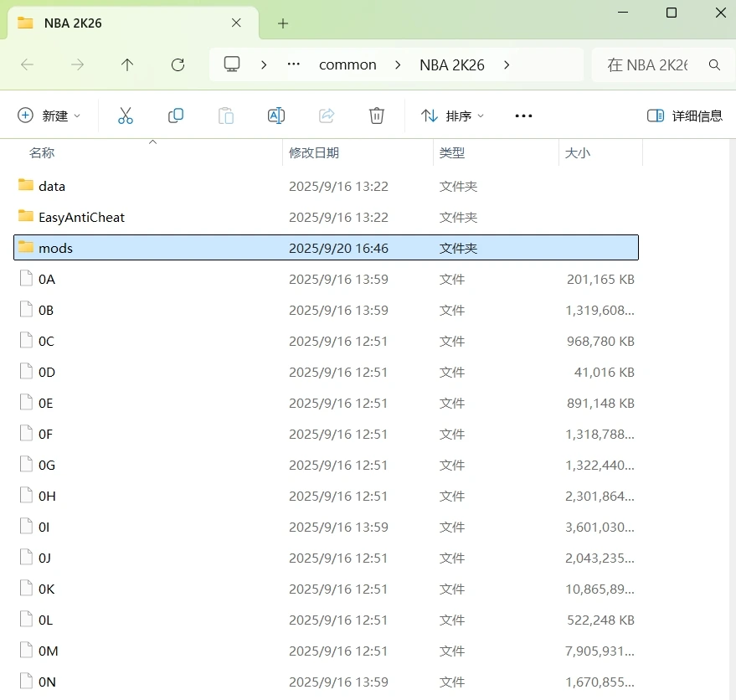Image resolution: width=736 pixels, height=700 pixels.
Task: Refresh the current folder view
Action: 178,64
